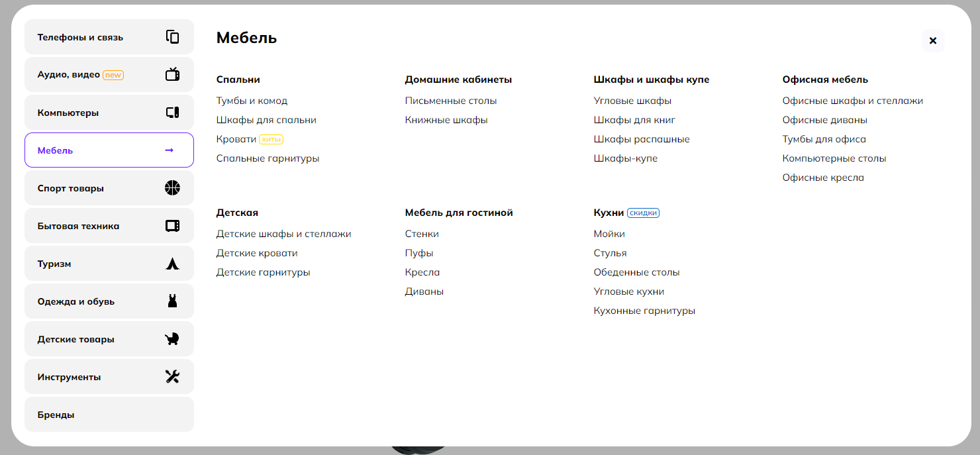The image size is (980, 455).
Task: Click the tent icon beside Туризм
Action: (x=172, y=264)
